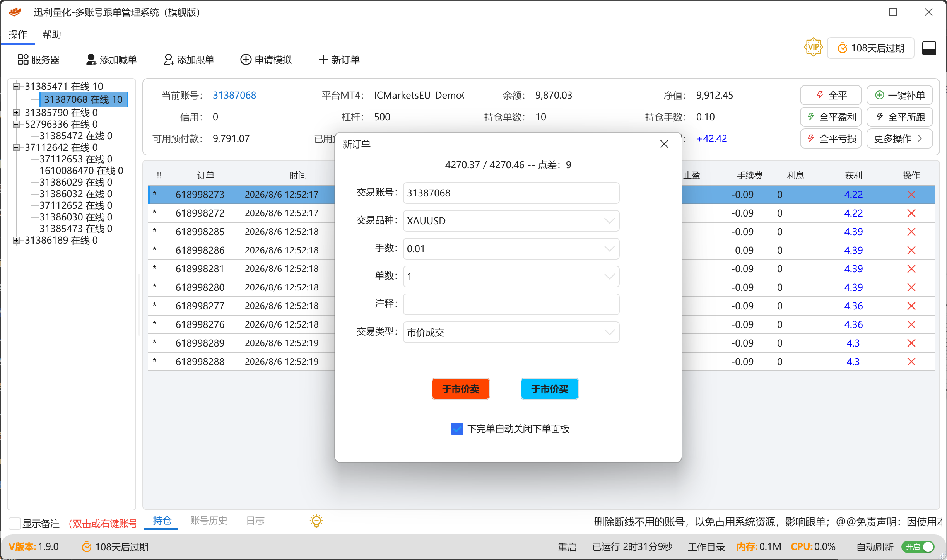This screenshot has width=947, height=560.
Task: Click 添加喊单 add signal account
Action: click(111, 60)
